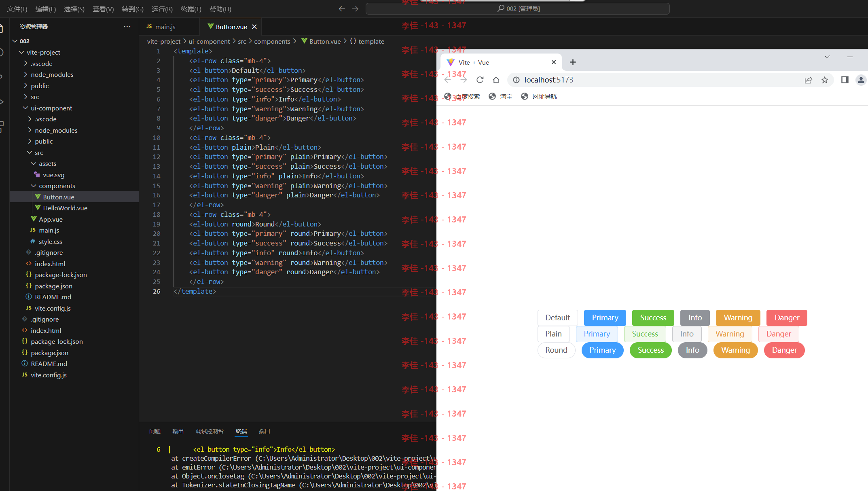Collapse the 002 root folder
Image resolution: width=868 pixels, height=491 pixels.
(x=74, y=41)
